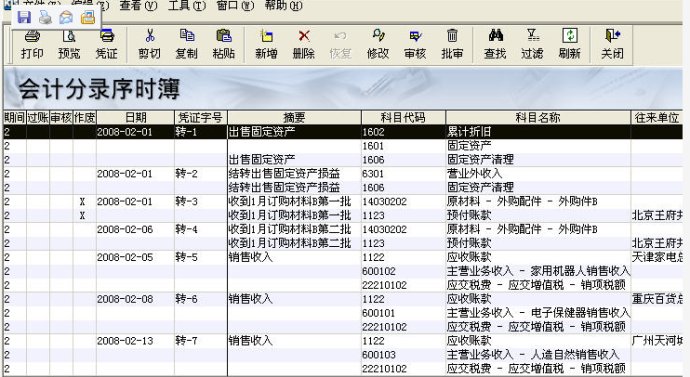
Task: Click the Refresh (刷新) toolbar icon
Action: (569, 44)
